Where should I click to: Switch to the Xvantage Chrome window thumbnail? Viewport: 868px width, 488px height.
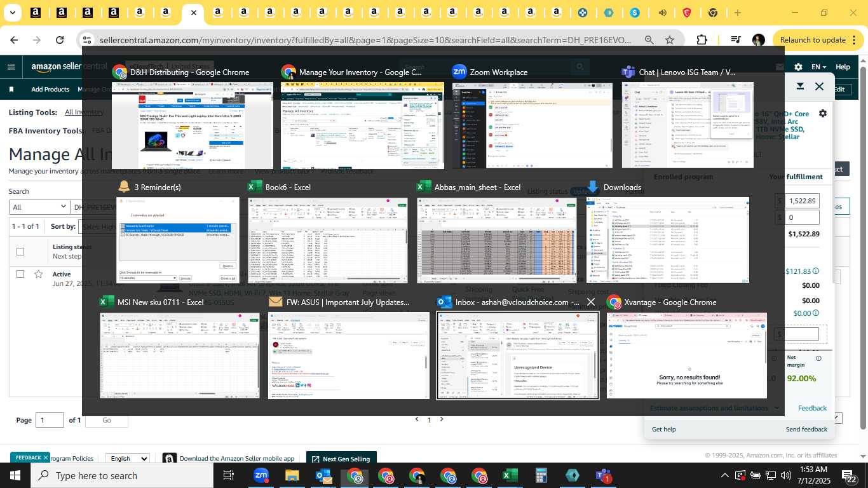click(x=687, y=355)
